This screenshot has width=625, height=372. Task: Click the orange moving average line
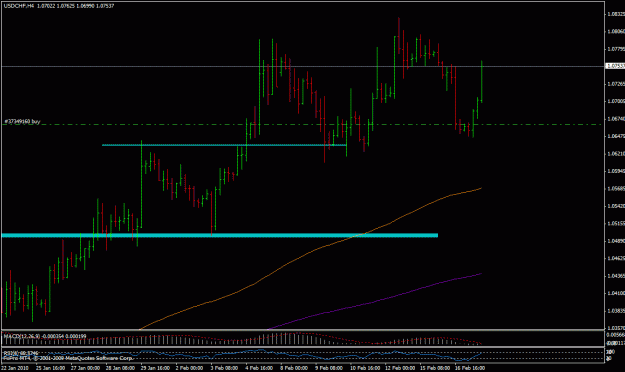(x=311, y=251)
